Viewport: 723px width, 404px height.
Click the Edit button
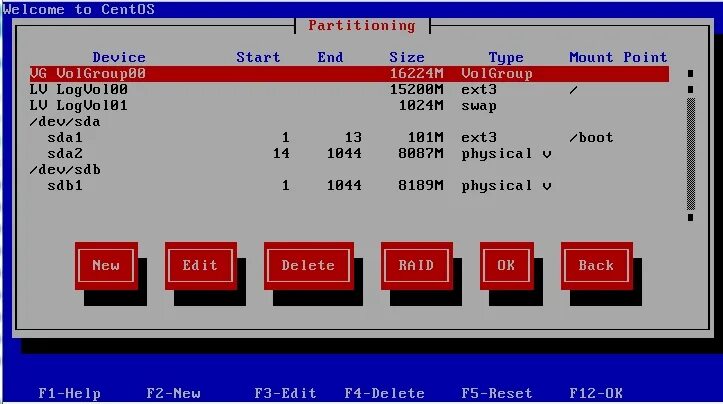tap(201, 266)
